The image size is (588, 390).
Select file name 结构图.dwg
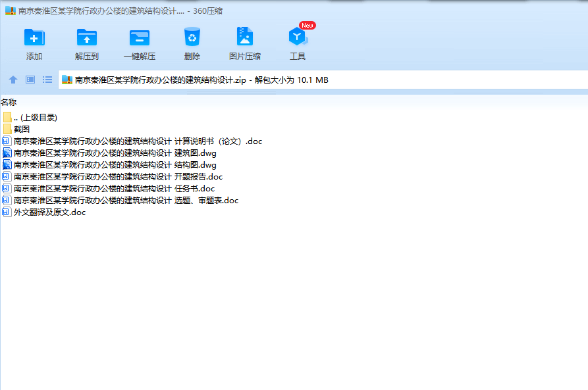point(115,165)
